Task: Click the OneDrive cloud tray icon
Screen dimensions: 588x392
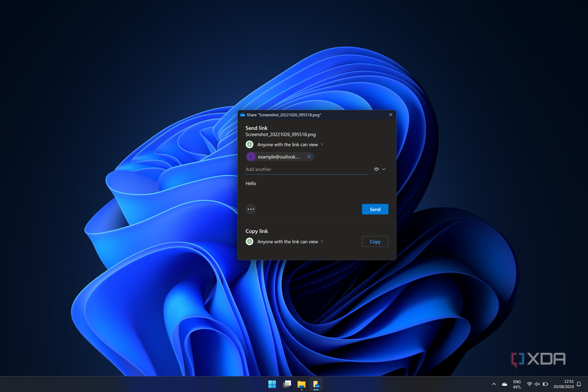Action: click(x=504, y=384)
